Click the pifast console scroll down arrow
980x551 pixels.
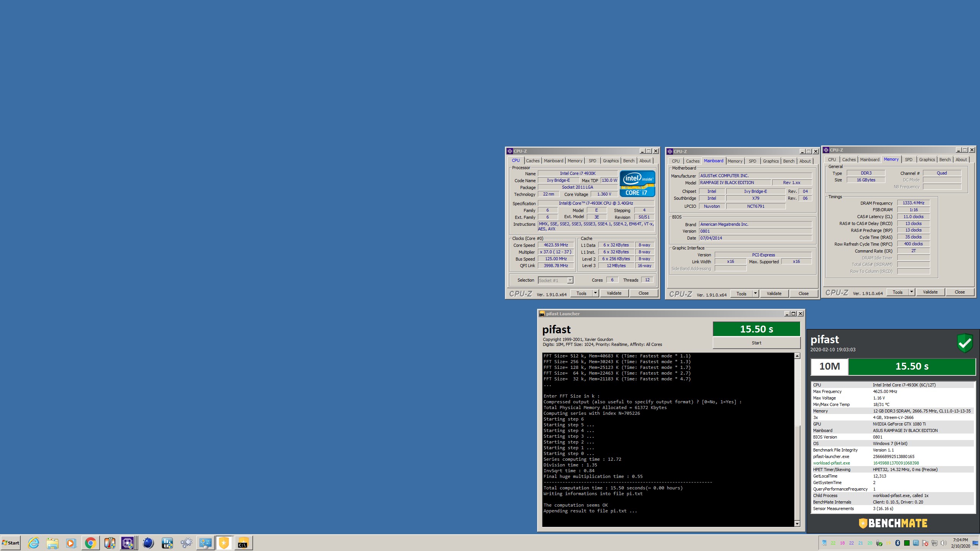797,523
